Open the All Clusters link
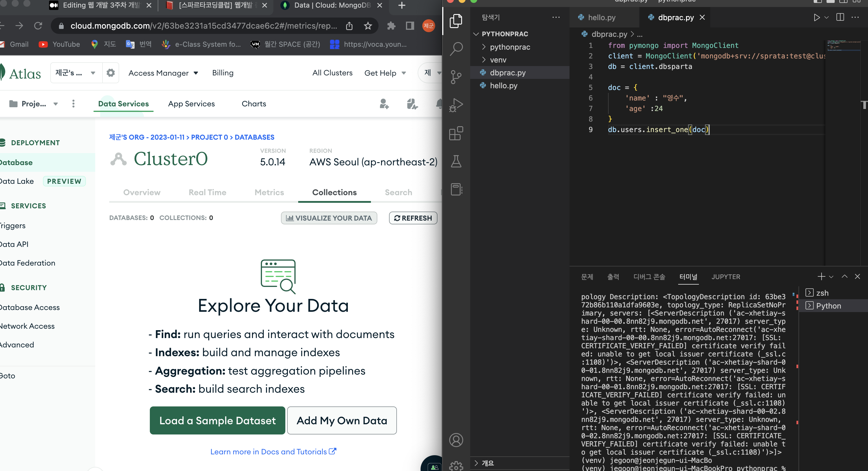Image resolution: width=868 pixels, height=471 pixels. 332,73
